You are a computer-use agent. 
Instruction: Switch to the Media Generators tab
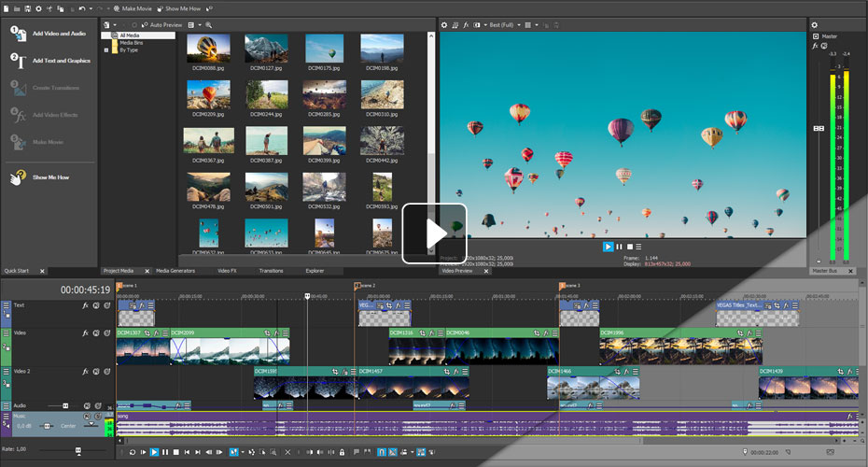[175, 271]
